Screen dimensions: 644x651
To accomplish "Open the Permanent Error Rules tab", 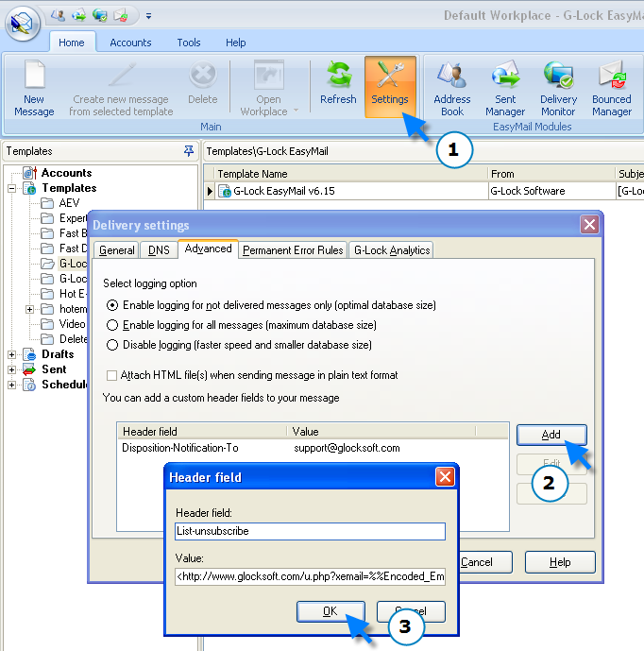I will pos(293,250).
